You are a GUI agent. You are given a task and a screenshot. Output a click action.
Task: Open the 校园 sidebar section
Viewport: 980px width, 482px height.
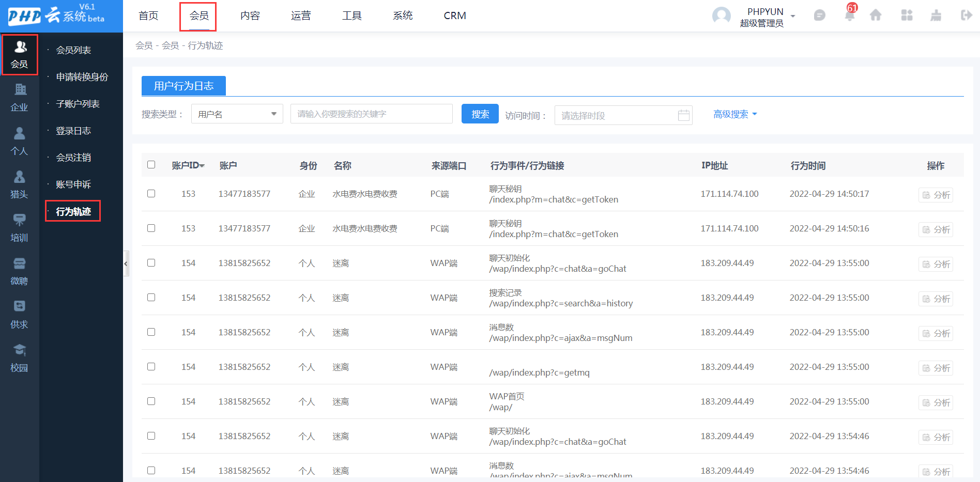click(20, 359)
